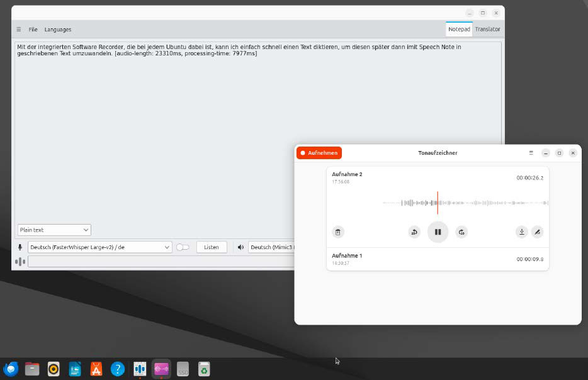Viewport: 588px width, 380px height.
Task: Close the Speech Note window
Action: pos(495,13)
